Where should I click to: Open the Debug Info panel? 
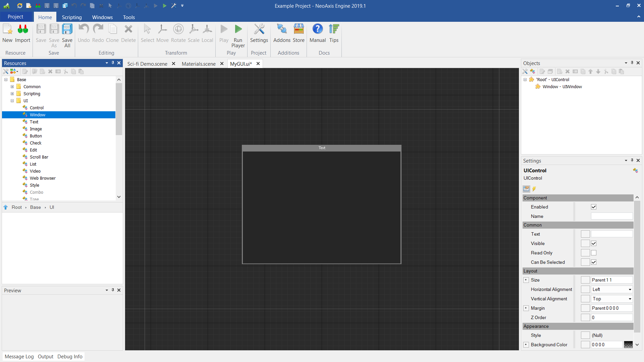70,356
